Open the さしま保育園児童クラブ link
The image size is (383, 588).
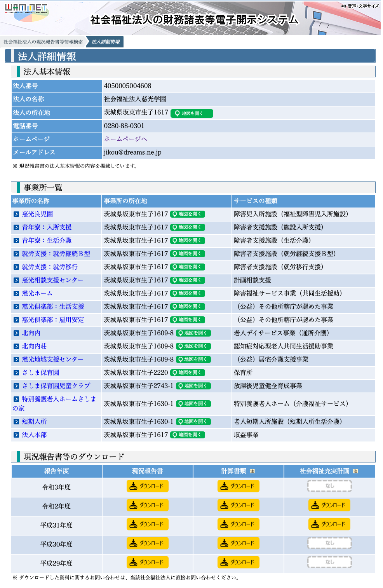[56, 386]
